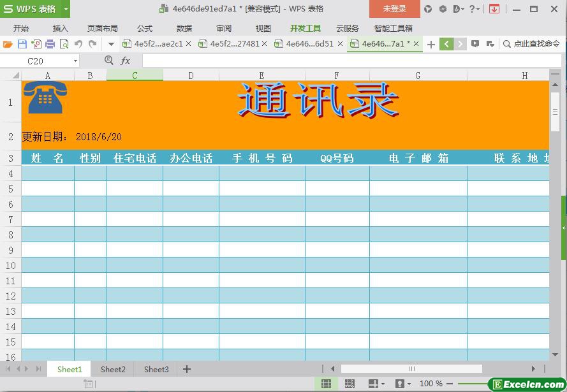Open the Name Box dropdown arrow
The height and width of the screenshot is (392, 567).
click(x=75, y=61)
